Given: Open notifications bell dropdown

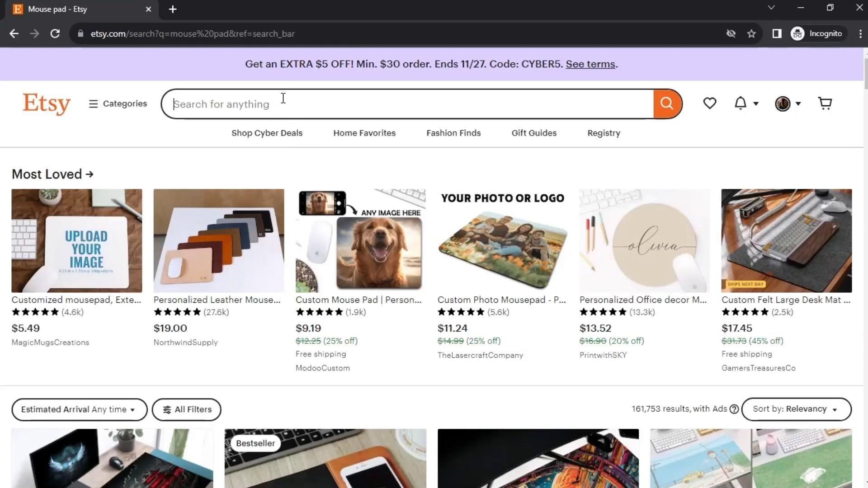Looking at the screenshot, I should pos(745,103).
